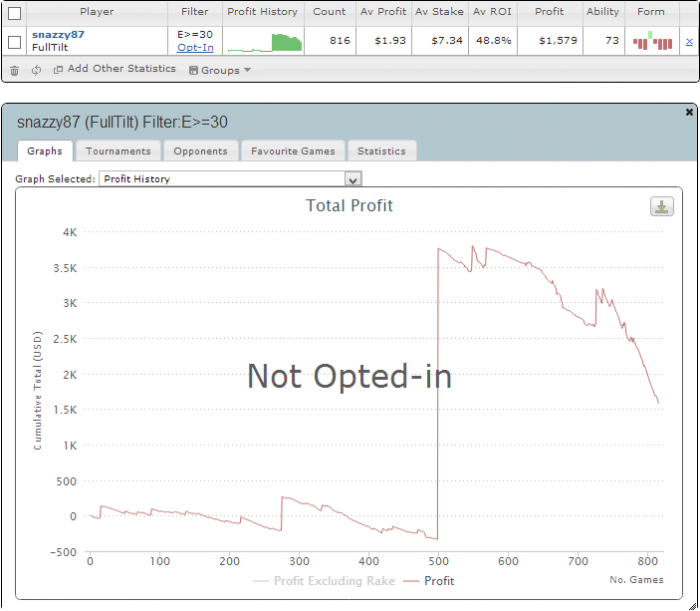700x611 pixels.
Task: Open the snazzy87 player link
Action: [58, 34]
